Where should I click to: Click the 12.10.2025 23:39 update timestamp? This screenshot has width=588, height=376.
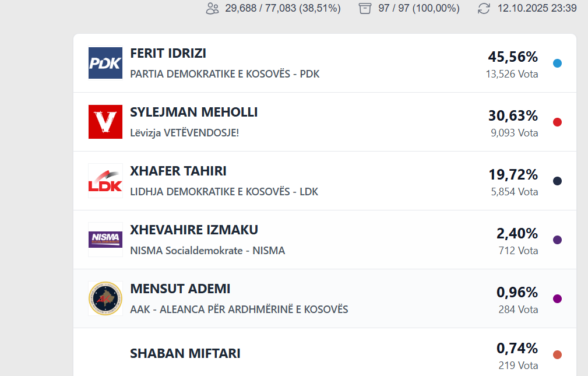point(537,9)
